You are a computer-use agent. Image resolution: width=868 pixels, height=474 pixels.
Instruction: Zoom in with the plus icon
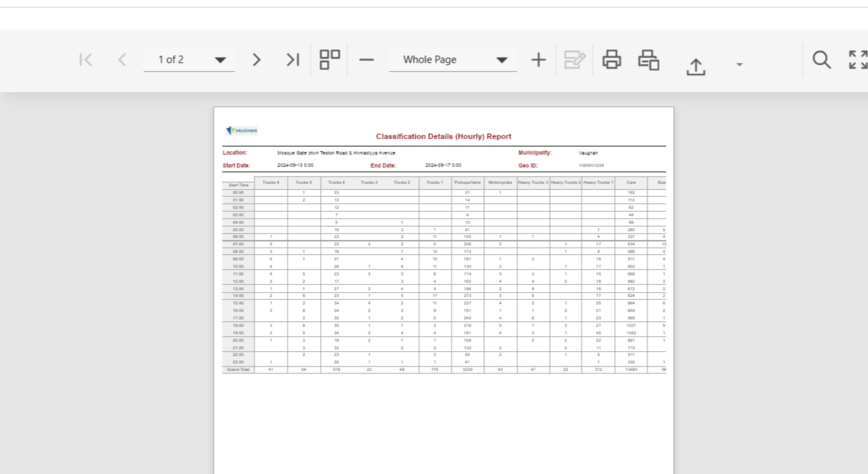(538, 60)
